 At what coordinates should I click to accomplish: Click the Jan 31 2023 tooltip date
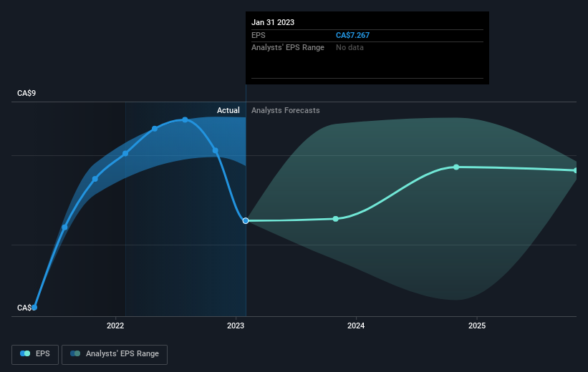click(x=273, y=22)
